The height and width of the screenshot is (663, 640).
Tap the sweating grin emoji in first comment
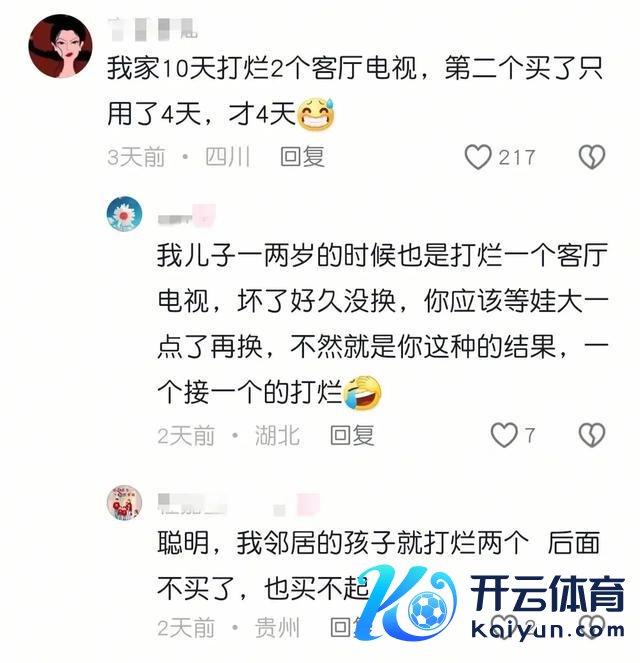[316, 114]
